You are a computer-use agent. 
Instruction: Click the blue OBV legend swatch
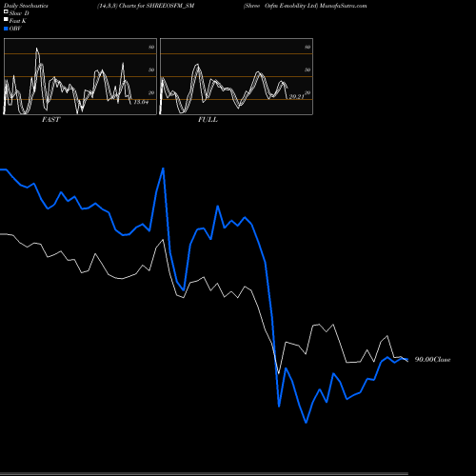coord(6,29)
